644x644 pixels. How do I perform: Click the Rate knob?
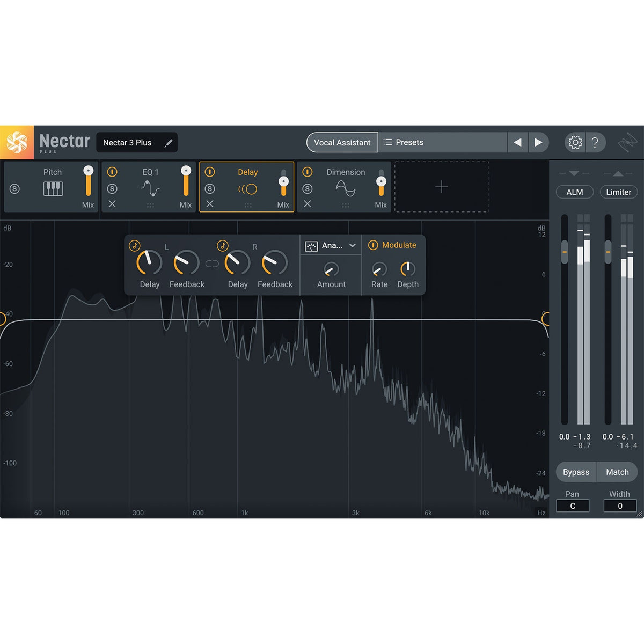point(379,269)
